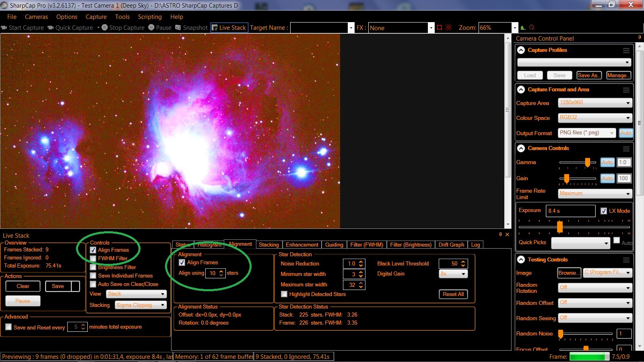The image size is (644, 362).
Task: Toggle the LX Mode checkbox
Action: pyautogui.click(x=604, y=211)
